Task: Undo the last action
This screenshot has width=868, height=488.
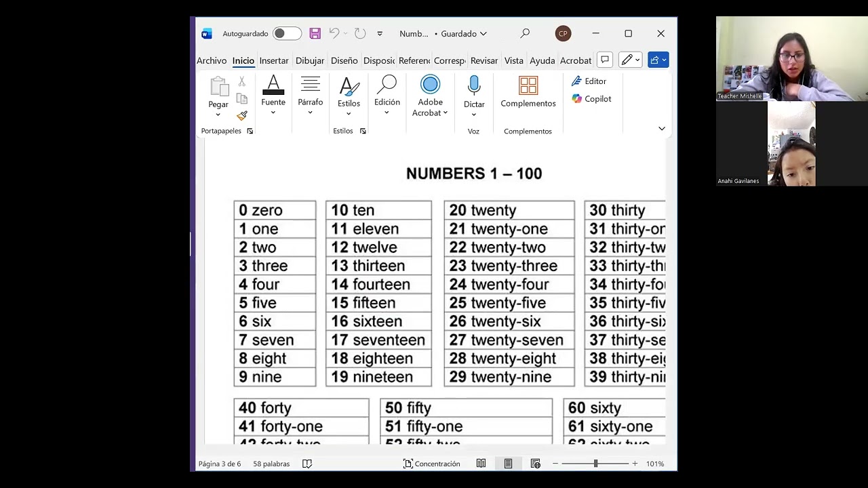Action: [334, 34]
